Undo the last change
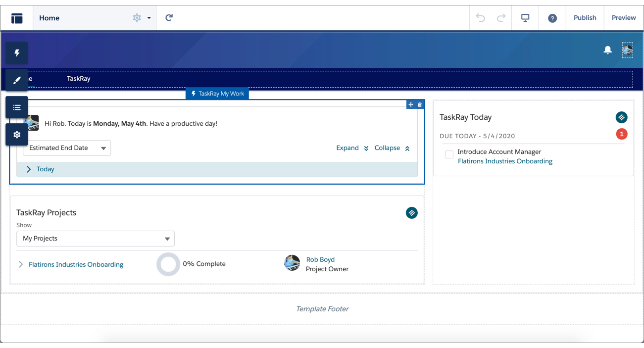This screenshot has width=644, height=348. pos(480,18)
